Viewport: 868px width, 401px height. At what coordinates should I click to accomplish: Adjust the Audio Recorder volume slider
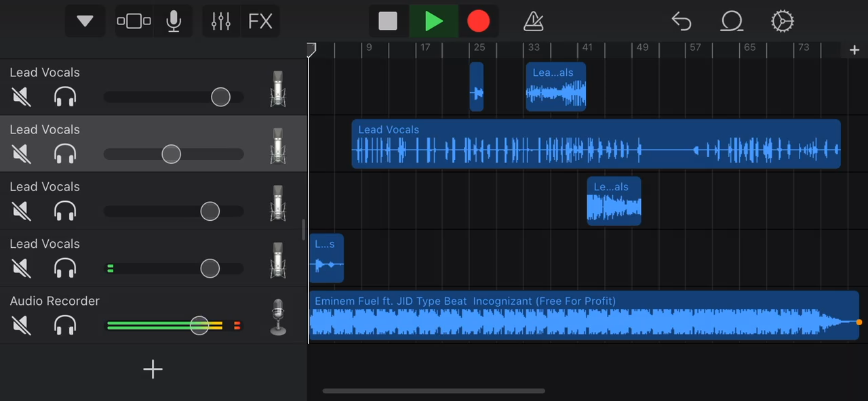(x=199, y=326)
